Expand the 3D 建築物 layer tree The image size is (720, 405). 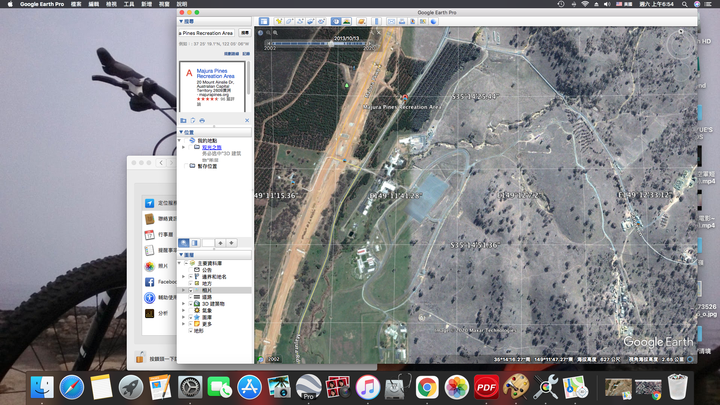click(183, 303)
